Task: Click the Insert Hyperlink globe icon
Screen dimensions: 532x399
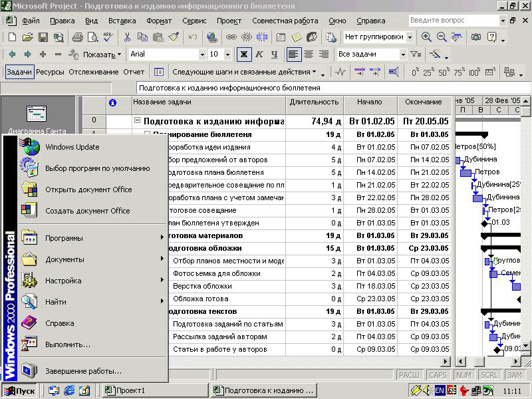Action: [x=212, y=37]
